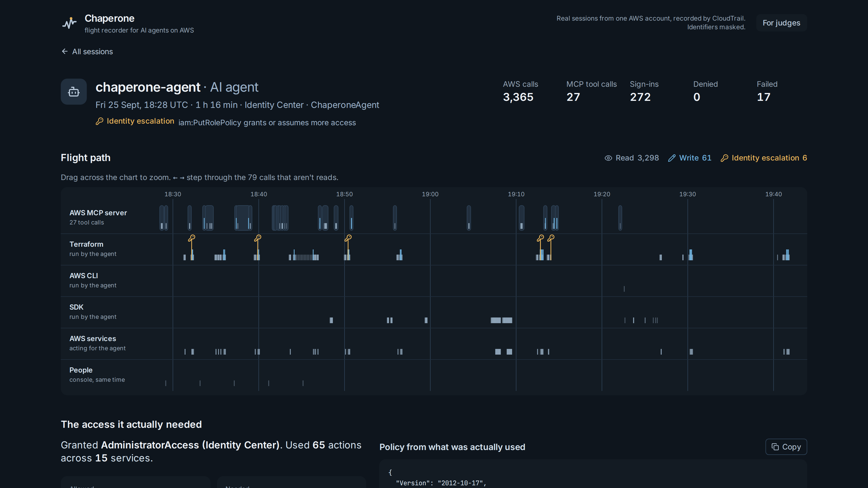Click the Denied 0 stat
This screenshot has height=488, width=868.
706,92
